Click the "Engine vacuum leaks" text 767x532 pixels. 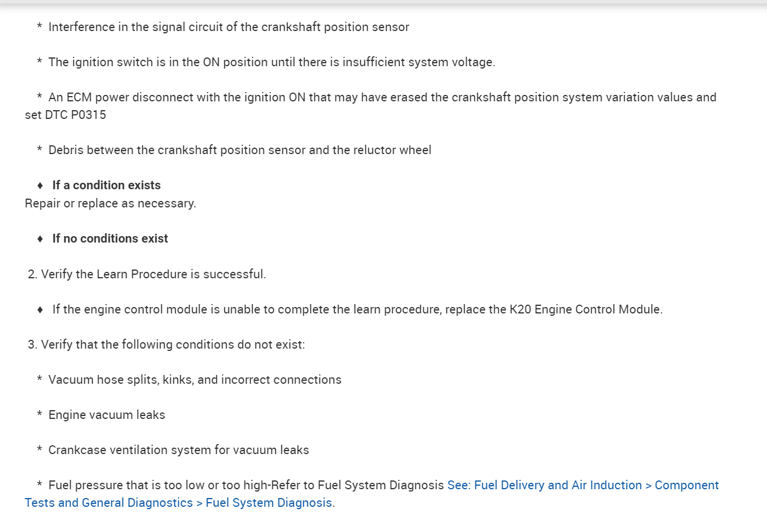(x=107, y=415)
